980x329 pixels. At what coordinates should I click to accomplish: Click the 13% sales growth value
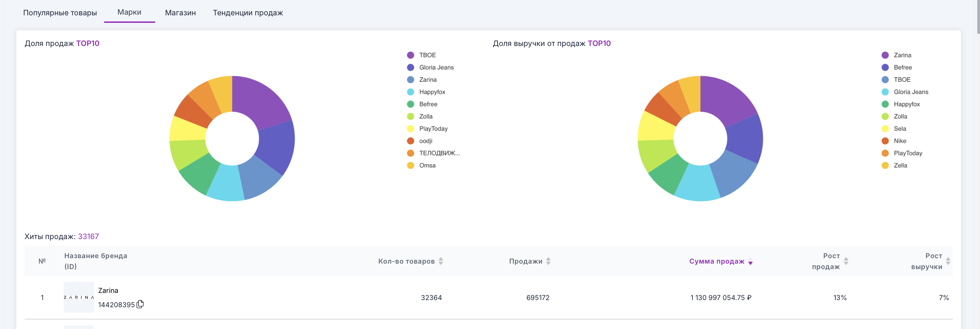(x=839, y=297)
